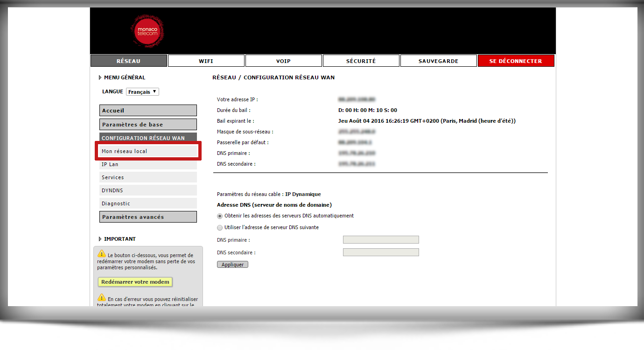The width and height of the screenshot is (644, 350).
Task: Expand the MENU GÉNÉRAL arrow
Action: pos(100,77)
